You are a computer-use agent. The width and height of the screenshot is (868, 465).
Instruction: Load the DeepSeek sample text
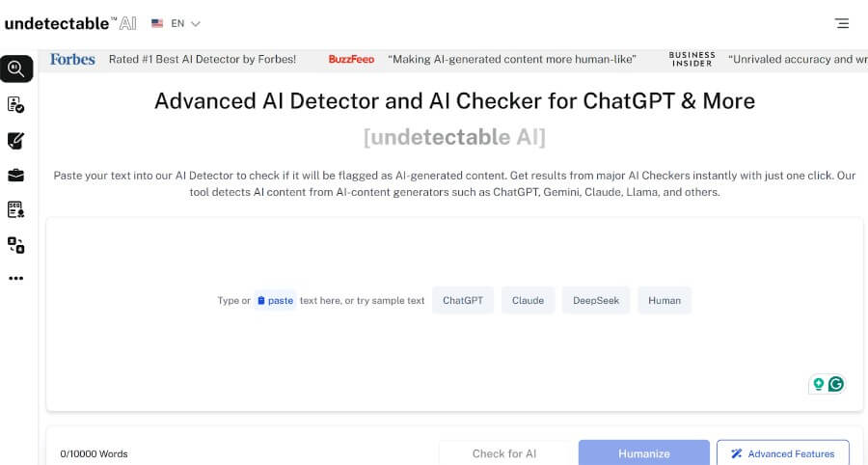click(596, 301)
